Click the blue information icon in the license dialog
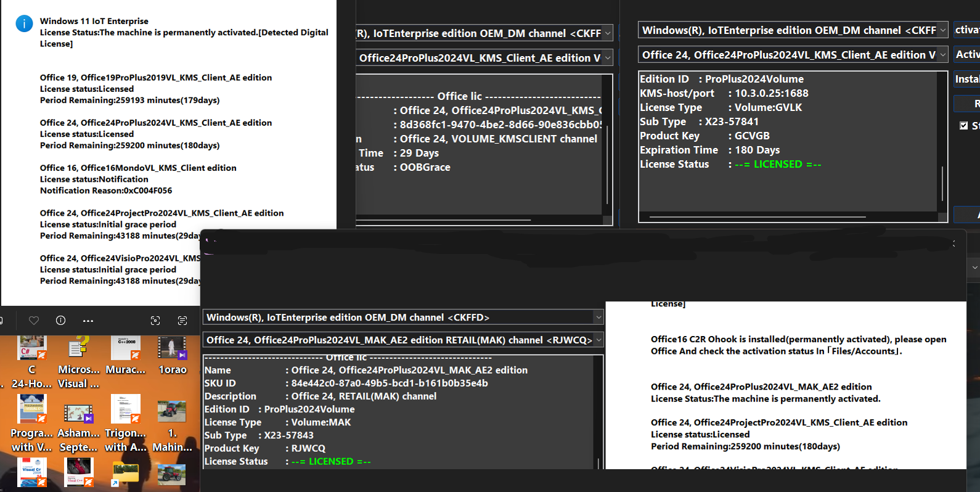 point(24,24)
